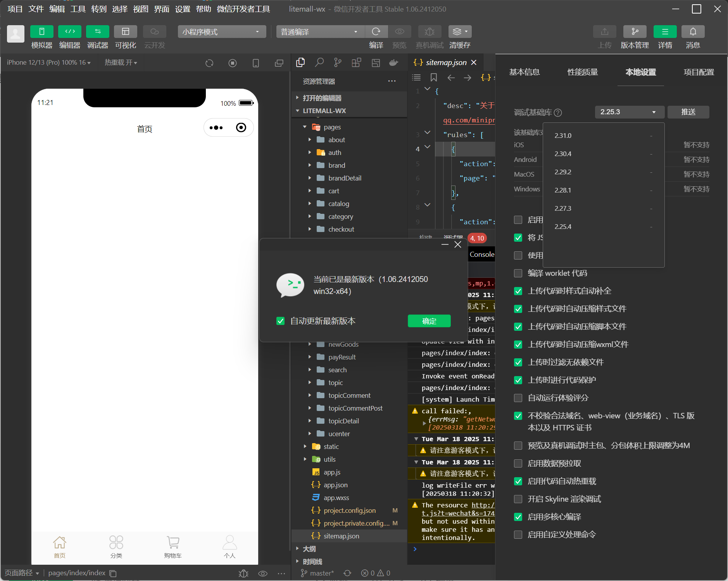The width and height of the screenshot is (728, 581).
Task: Click the simulator stop icon
Action: [x=233, y=63]
